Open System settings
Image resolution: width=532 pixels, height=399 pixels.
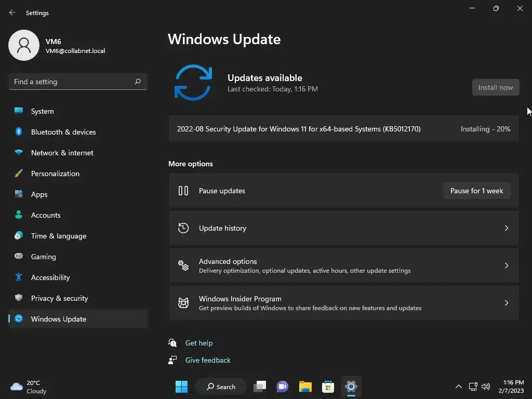pos(78,111)
